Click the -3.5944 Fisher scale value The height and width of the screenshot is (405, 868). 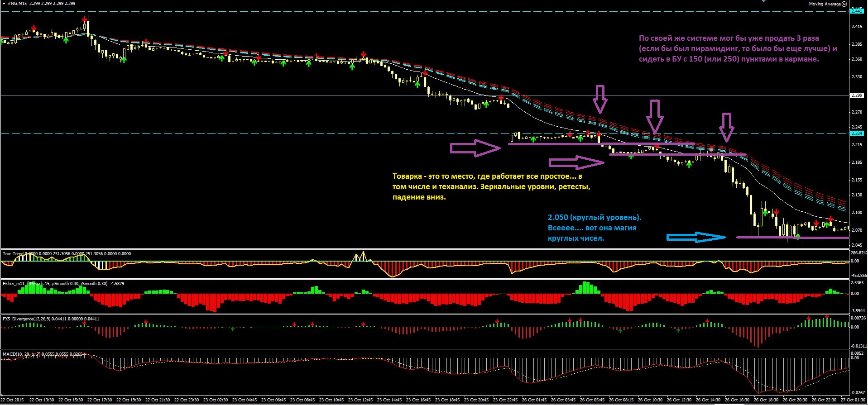[x=858, y=311]
